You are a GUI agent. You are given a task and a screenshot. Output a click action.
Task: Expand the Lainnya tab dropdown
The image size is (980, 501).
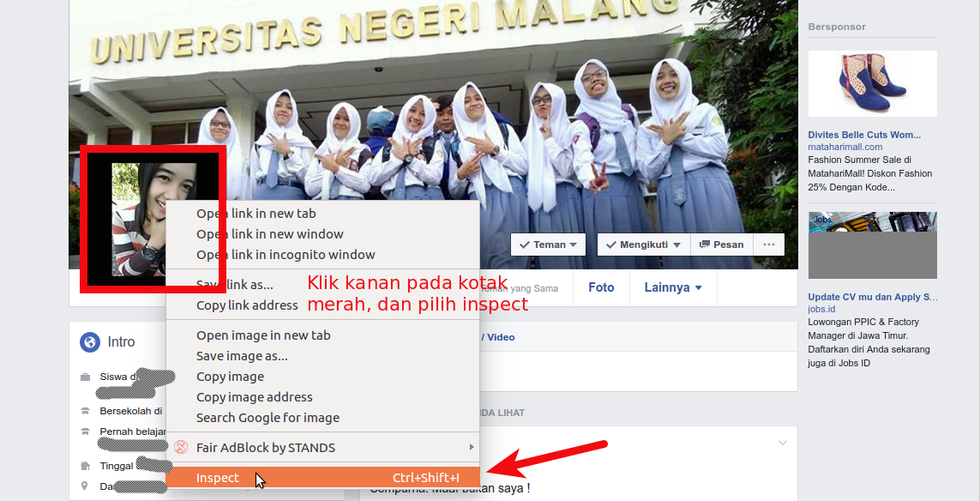click(x=673, y=287)
